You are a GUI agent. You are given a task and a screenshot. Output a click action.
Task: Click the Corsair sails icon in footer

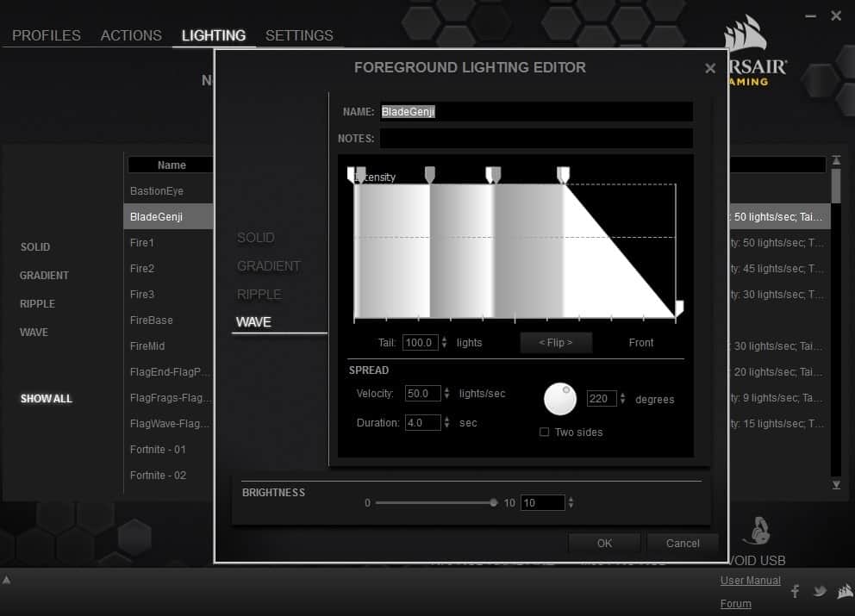[846, 591]
